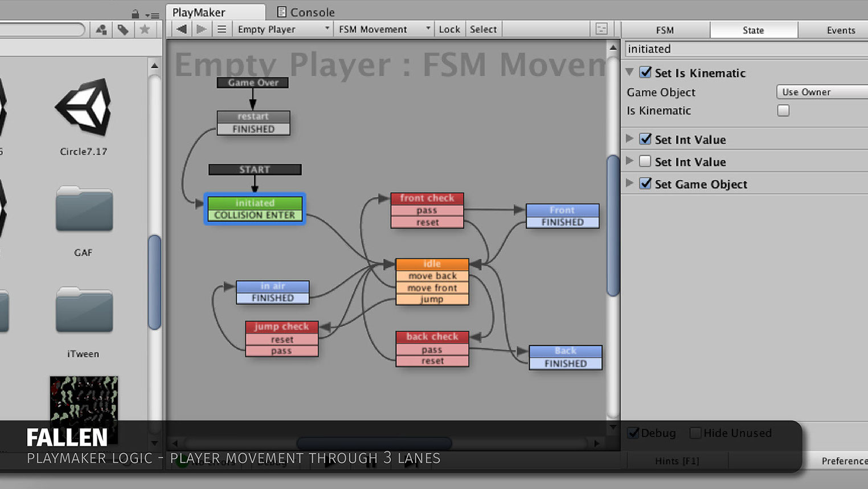
Task: Select the Circle7.17 Unity asset
Action: [x=84, y=108]
